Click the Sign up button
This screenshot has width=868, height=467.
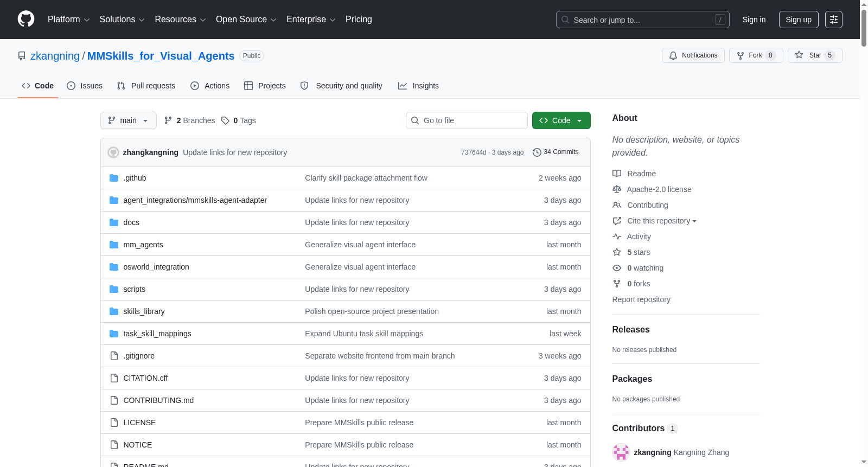(799, 20)
